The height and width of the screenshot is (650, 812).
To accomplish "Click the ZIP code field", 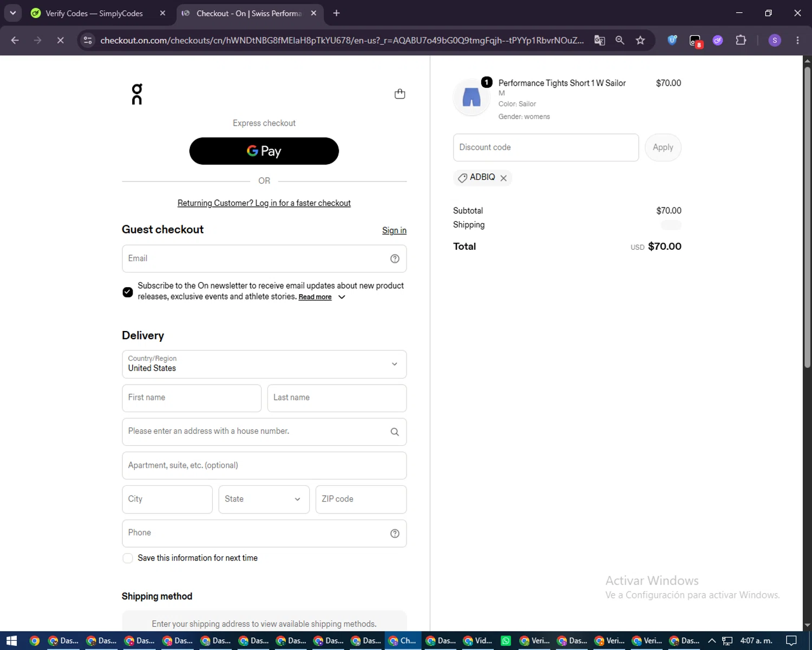I will [361, 499].
